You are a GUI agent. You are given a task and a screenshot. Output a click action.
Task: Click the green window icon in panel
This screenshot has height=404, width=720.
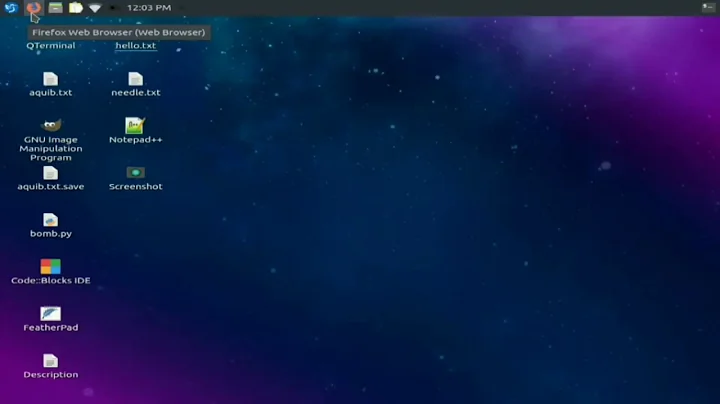(56, 8)
